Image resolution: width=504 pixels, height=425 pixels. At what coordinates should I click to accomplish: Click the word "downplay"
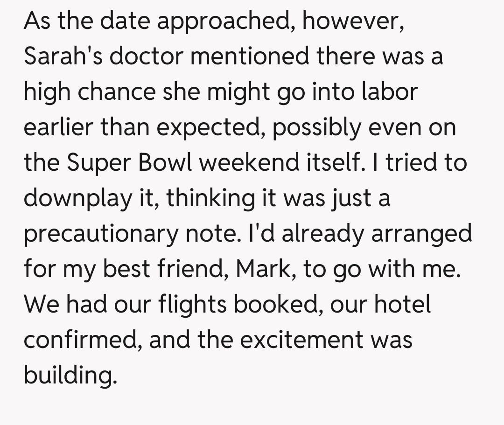[77, 198]
